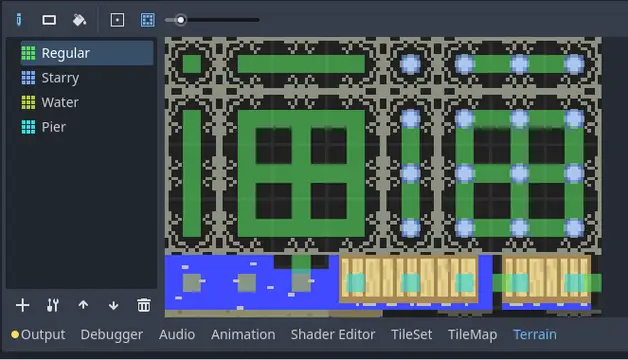The height and width of the screenshot is (360, 628).
Task: Add a new terrain with plus button
Action: [22, 305]
